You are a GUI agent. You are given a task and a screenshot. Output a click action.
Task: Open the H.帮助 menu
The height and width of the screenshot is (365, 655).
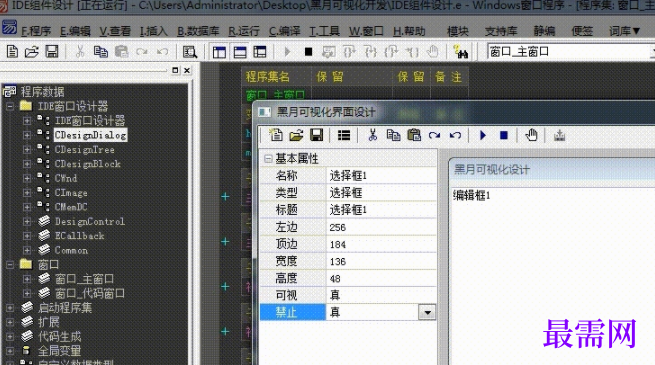click(x=409, y=31)
